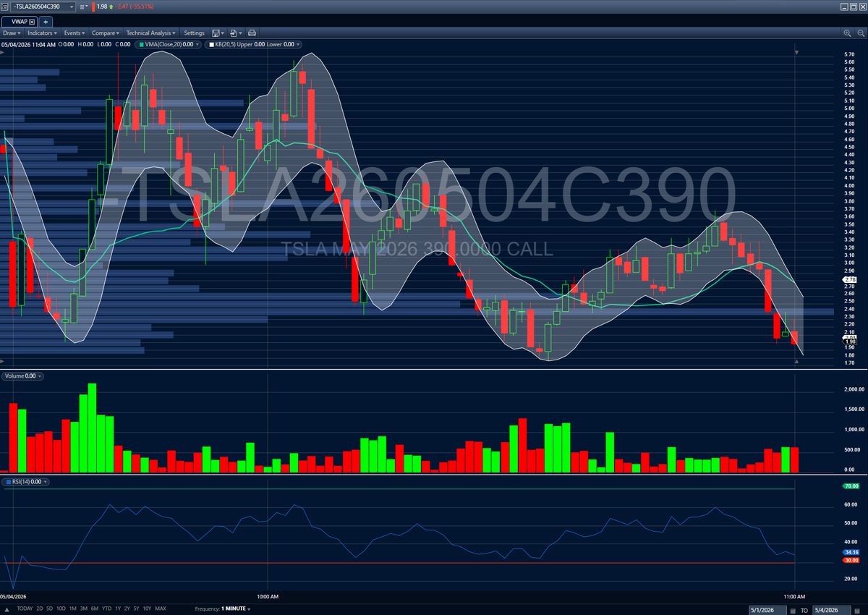Click the 30.00 RSI oversold level label

pyautogui.click(x=851, y=560)
